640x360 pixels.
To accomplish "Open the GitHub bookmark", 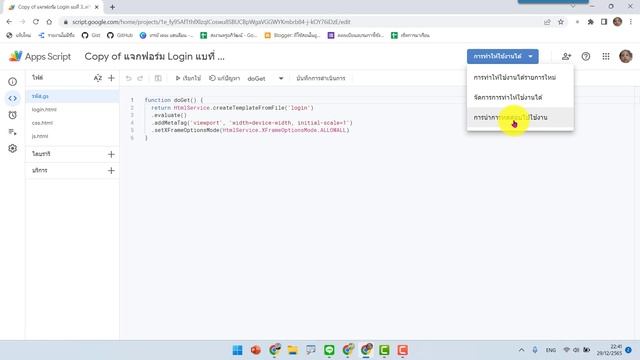I will click(120, 36).
